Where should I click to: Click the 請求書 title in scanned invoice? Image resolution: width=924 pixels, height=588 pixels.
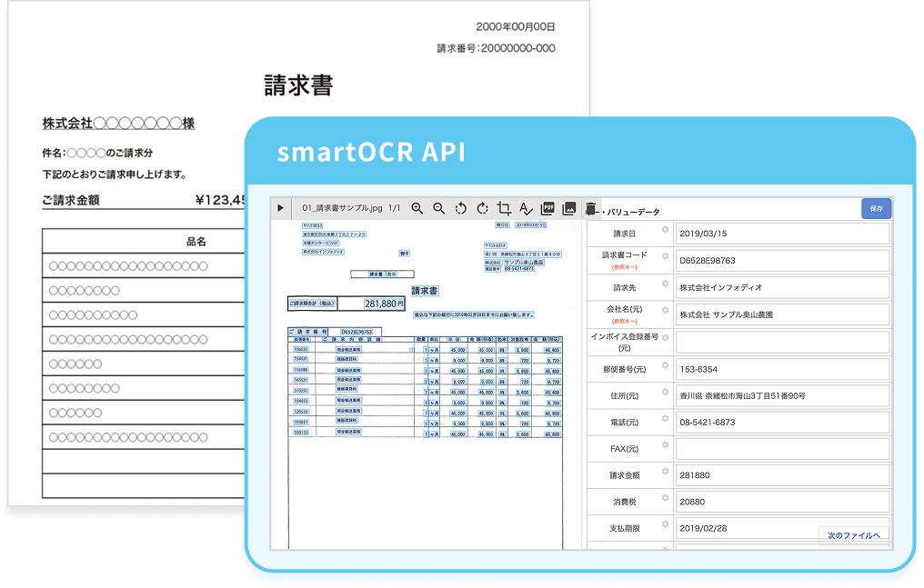point(425,291)
